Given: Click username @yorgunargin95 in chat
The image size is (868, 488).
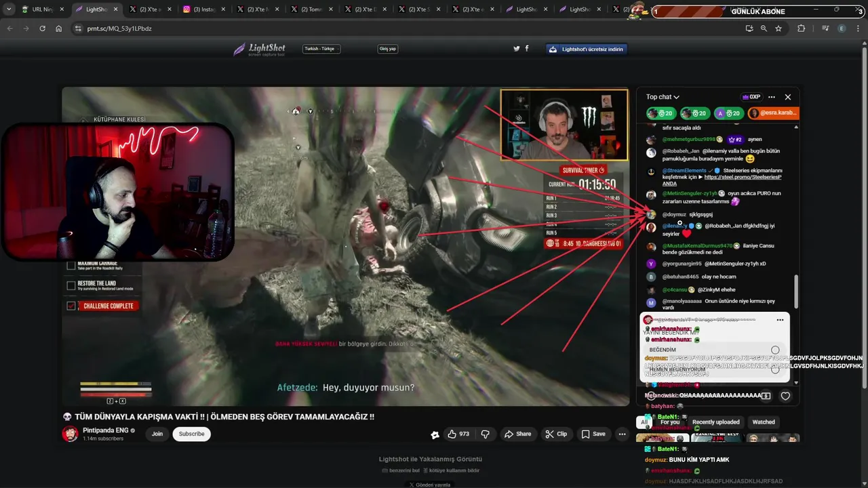Looking at the screenshot, I should [682, 264].
